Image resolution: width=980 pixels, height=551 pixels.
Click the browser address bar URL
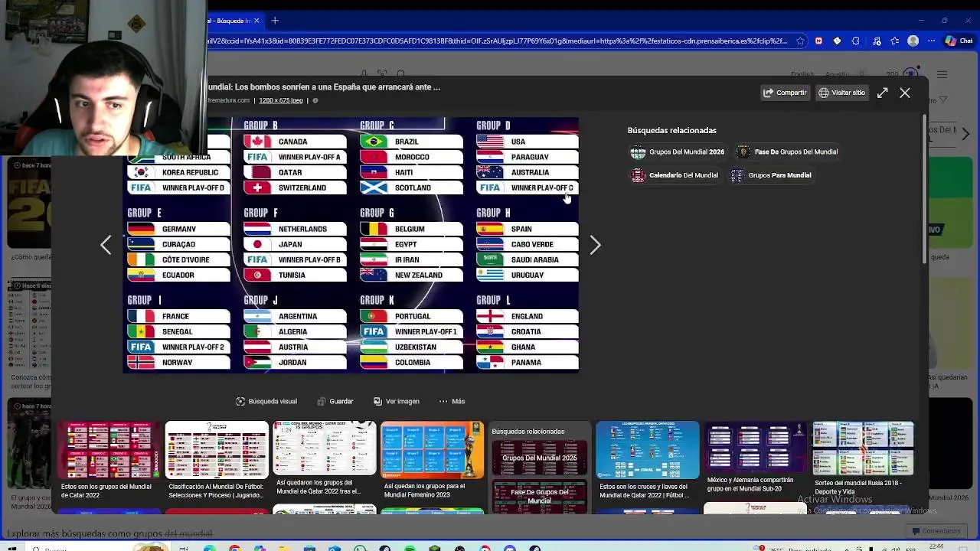pyautogui.click(x=498, y=41)
